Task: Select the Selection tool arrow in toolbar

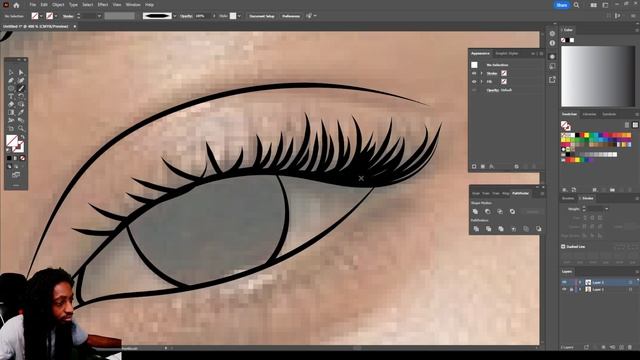Action: click(11, 72)
